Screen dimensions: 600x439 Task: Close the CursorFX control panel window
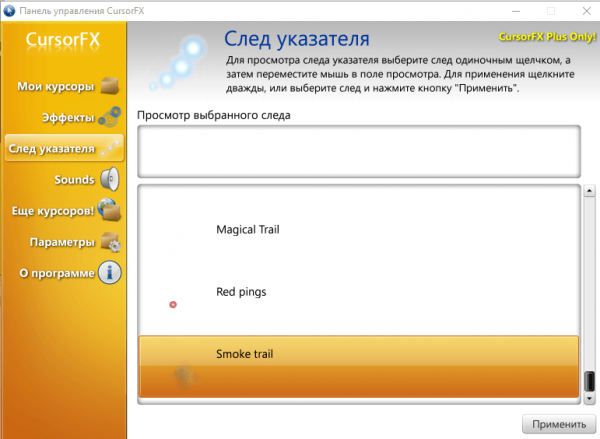tap(587, 11)
